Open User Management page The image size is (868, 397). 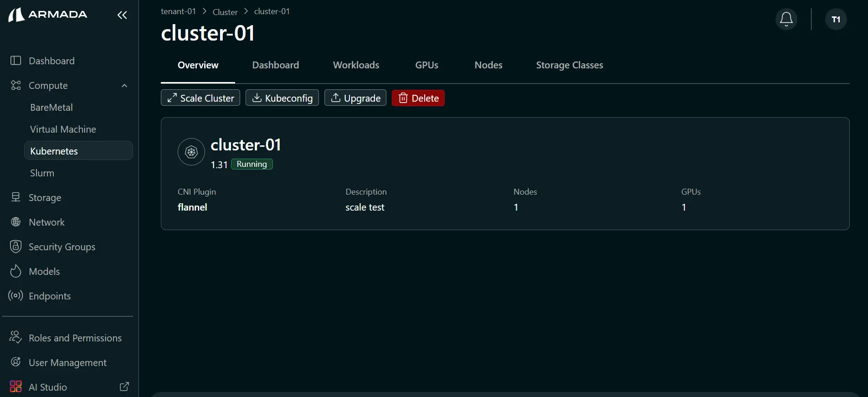click(x=67, y=362)
